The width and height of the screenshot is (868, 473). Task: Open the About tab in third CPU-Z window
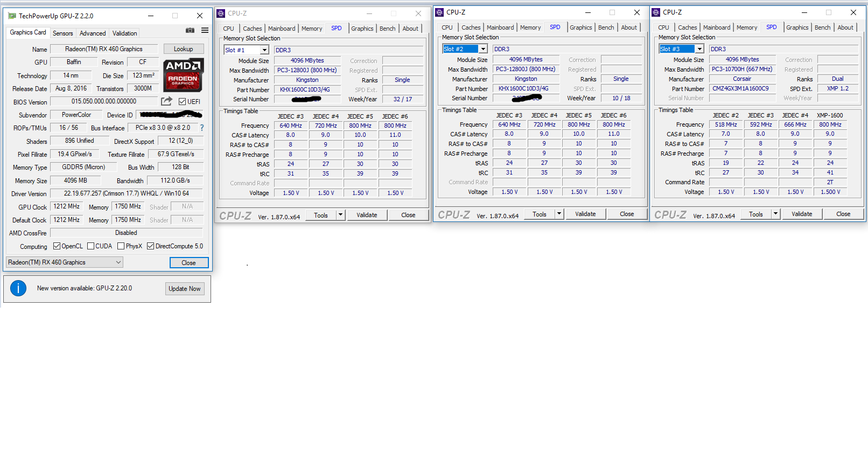[845, 27]
